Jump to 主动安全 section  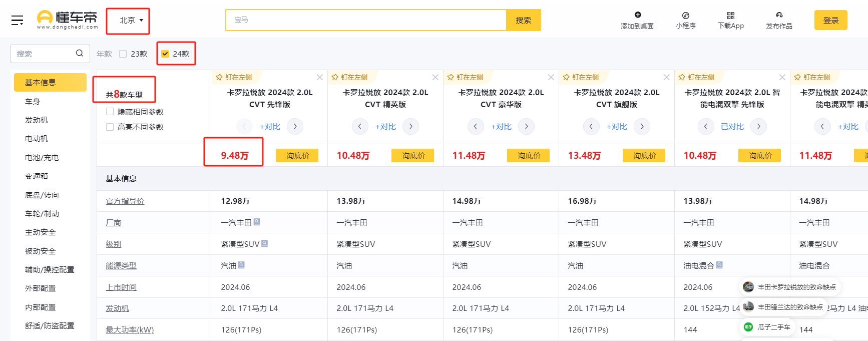41,232
